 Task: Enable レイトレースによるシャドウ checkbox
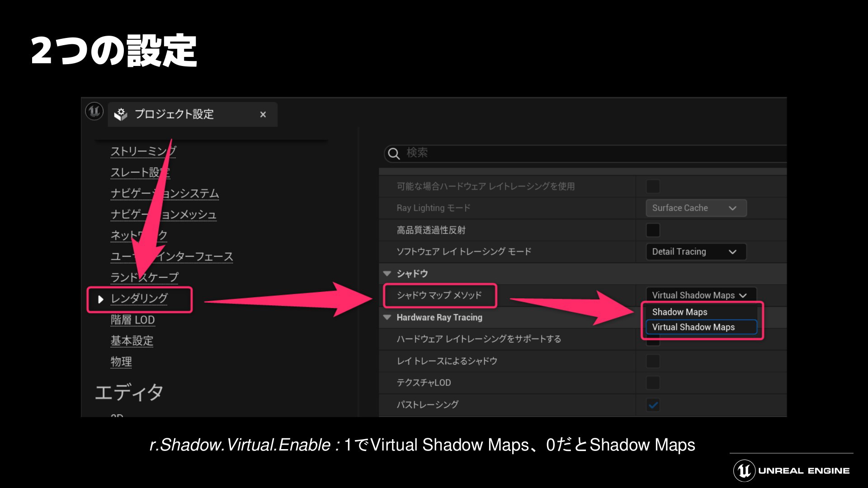click(x=653, y=361)
